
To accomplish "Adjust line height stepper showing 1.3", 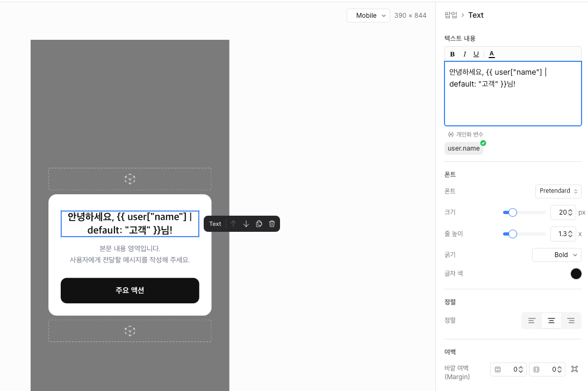I will [x=570, y=234].
